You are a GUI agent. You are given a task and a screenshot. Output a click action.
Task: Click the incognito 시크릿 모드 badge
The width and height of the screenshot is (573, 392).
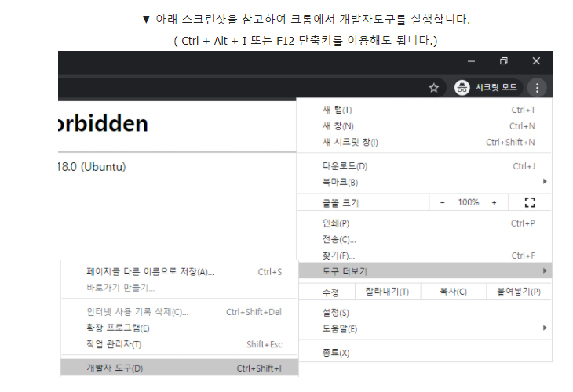click(487, 88)
